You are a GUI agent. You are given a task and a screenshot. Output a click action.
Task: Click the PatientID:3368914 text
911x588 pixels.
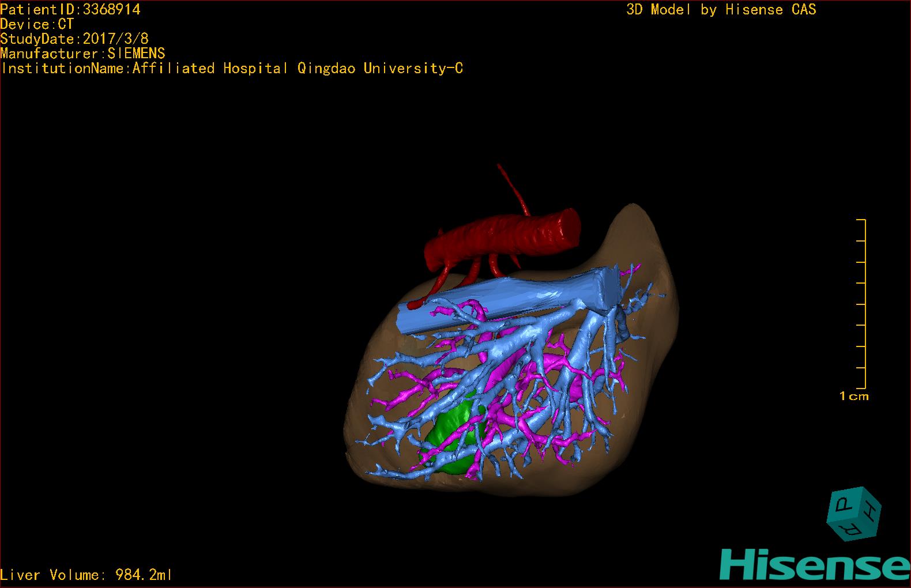70,9
